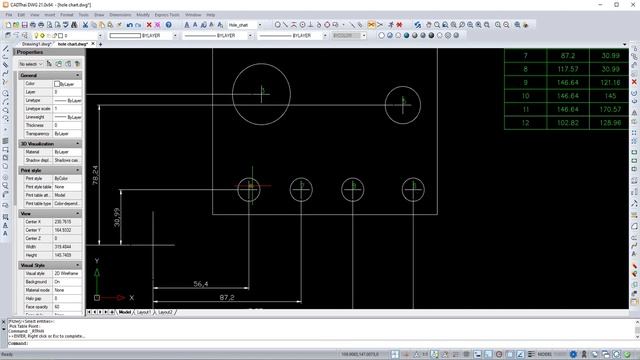Image resolution: width=640 pixels, height=360 pixels.
Task: Click the red X delete icon
Action: [149, 25]
